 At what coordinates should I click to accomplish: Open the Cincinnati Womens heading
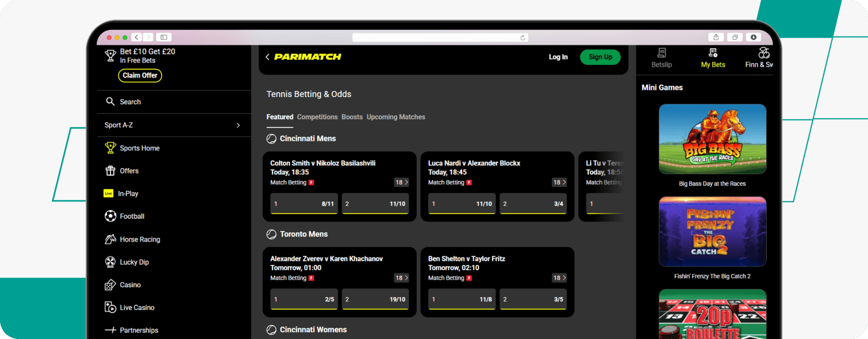(313, 330)
